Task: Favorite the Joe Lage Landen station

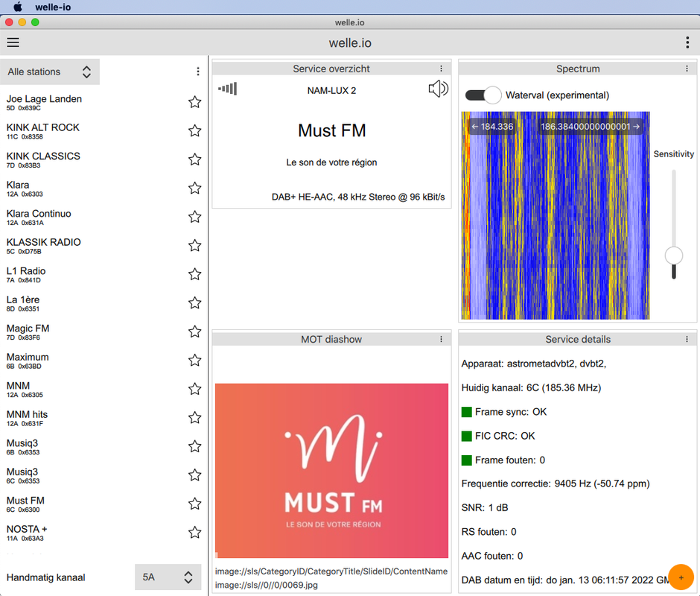Action: 194,102
